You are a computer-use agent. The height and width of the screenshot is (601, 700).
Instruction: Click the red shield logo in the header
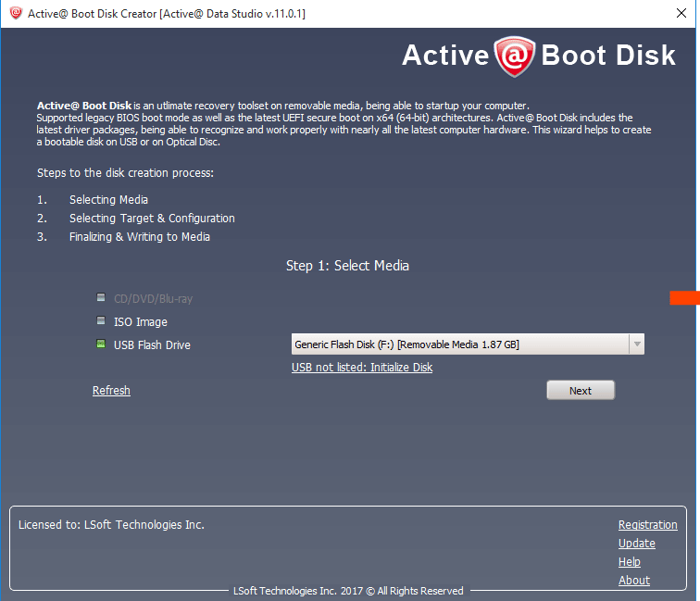(x=514, y=56)
